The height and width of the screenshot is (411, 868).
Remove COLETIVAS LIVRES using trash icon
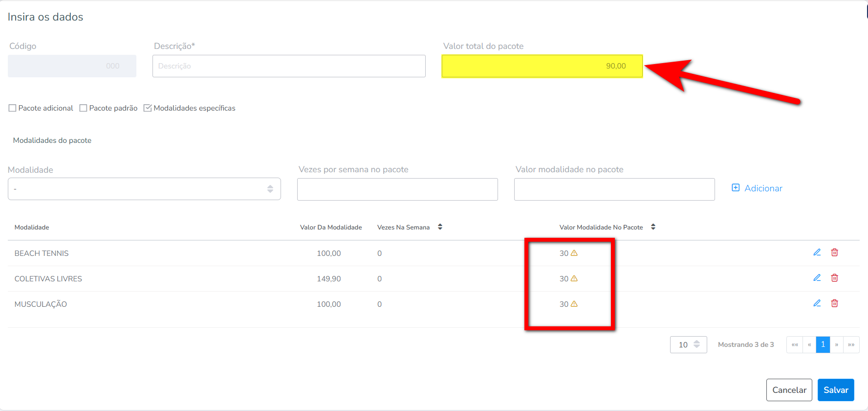pos(834,278)
